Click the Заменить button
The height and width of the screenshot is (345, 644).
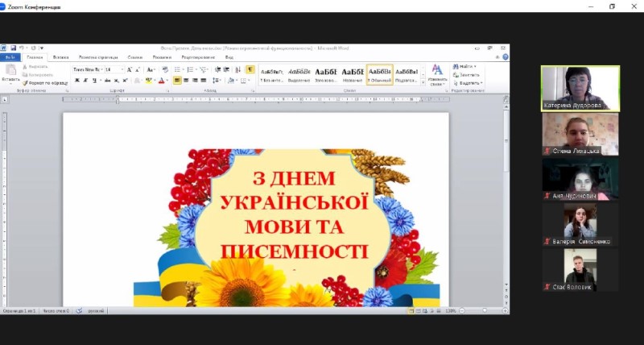[466, 75]
